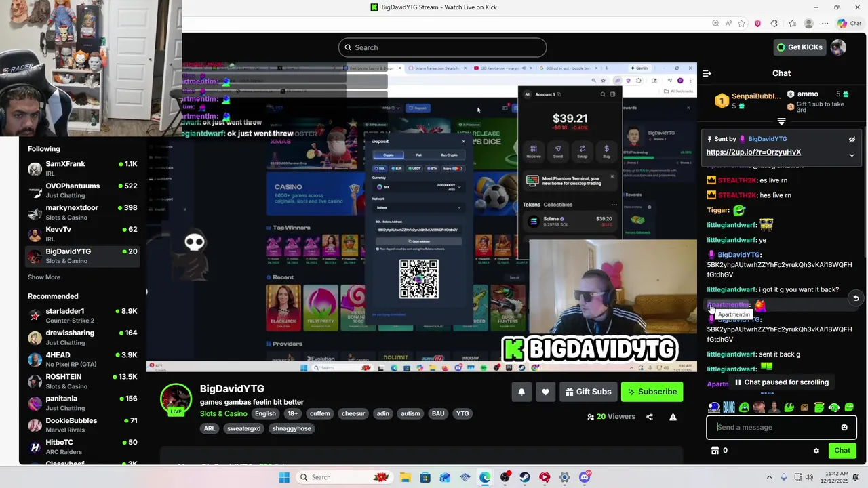Open File Explorer from taskbar
The height and width of the screenshot is (488, 868).
click(x=405, y=477)
